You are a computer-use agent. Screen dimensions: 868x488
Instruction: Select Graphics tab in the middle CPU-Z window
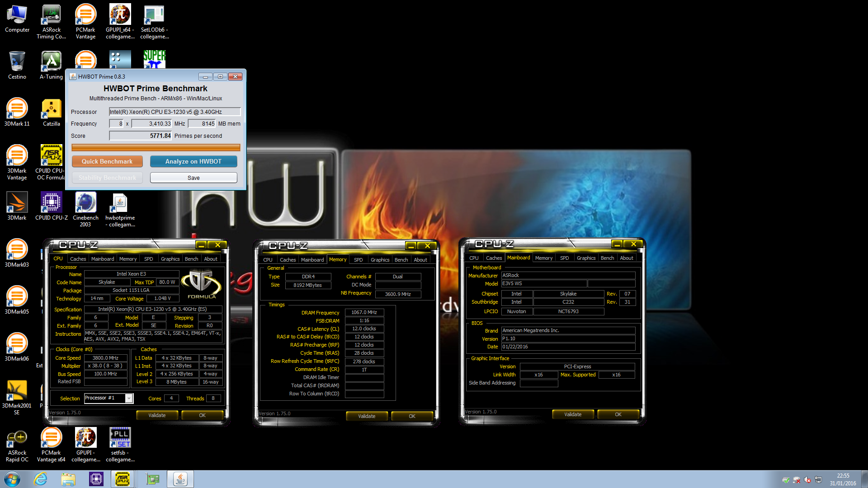[380, 260]
